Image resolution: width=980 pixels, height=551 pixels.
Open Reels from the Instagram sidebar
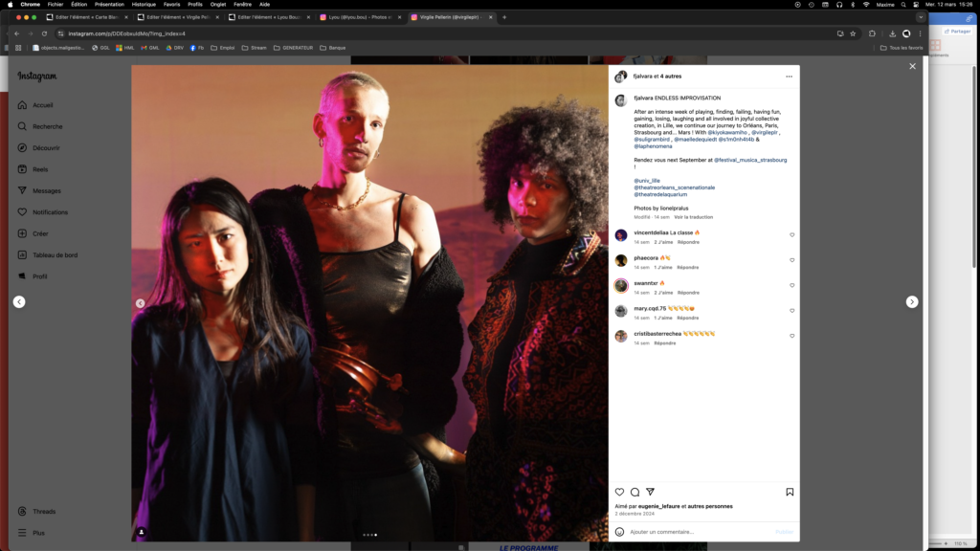click(40, 169)
